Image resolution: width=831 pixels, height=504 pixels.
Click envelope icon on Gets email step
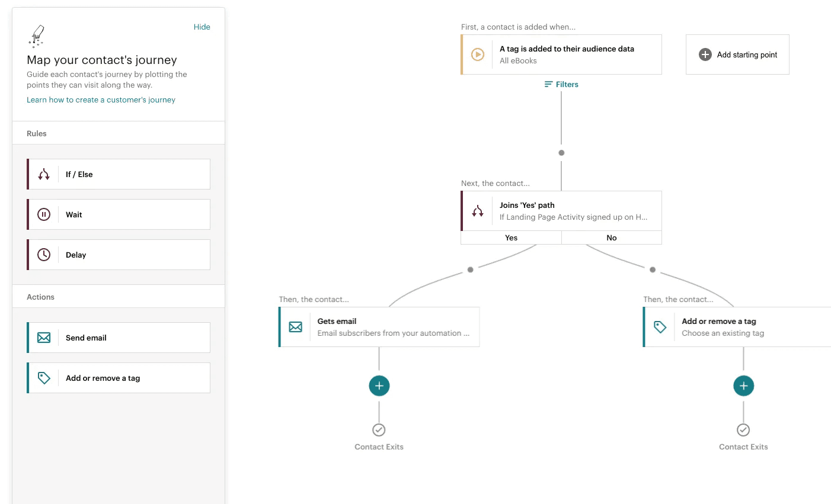click(296, 327)
